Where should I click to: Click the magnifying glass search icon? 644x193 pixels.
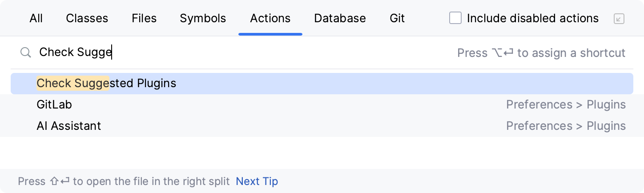pyautogui.click(x=26, y=52)
